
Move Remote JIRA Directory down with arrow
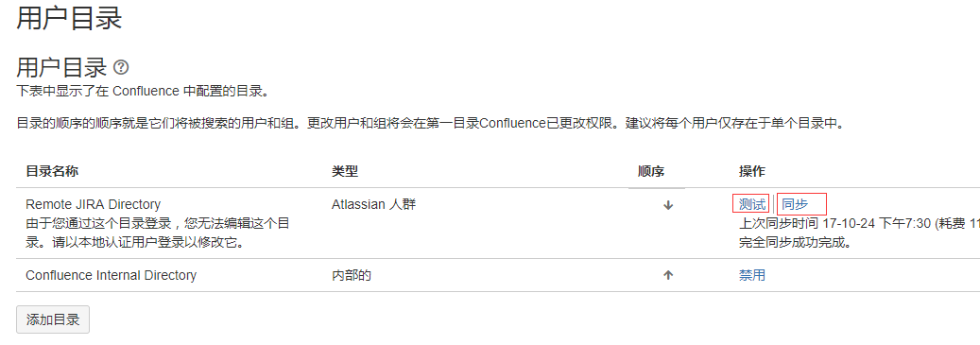668,205
